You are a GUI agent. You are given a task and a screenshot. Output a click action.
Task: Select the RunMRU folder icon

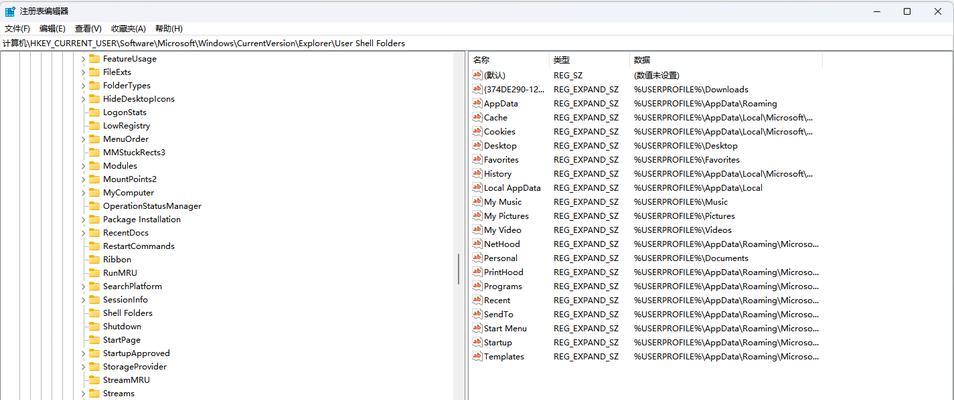tap(94, 273)
